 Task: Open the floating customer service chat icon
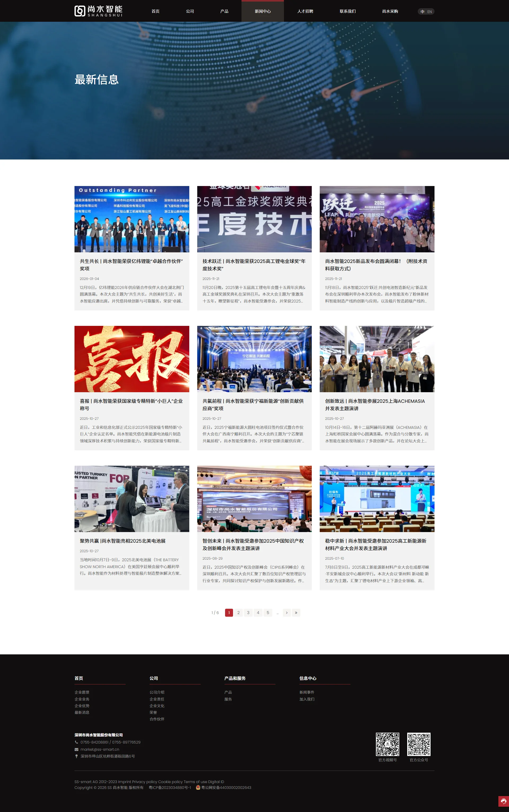503,801
